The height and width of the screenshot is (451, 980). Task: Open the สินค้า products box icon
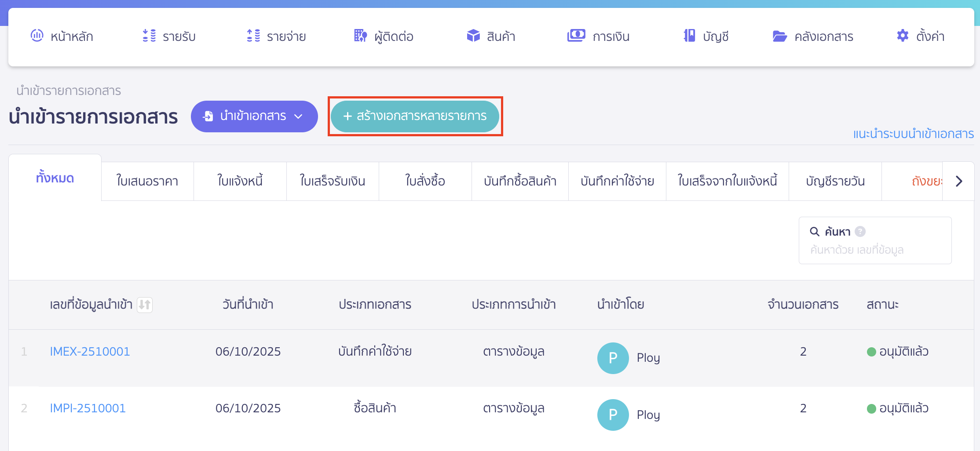(x=474, y=36)
